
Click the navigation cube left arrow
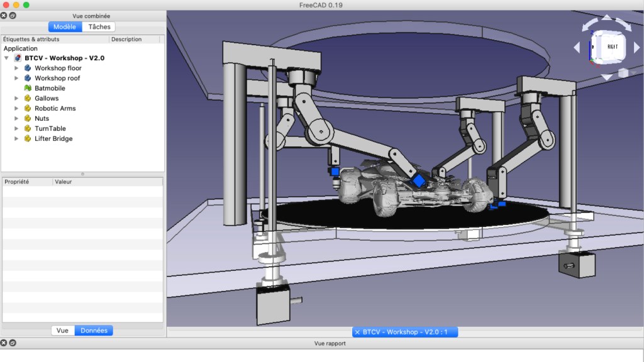coord(576,48)
